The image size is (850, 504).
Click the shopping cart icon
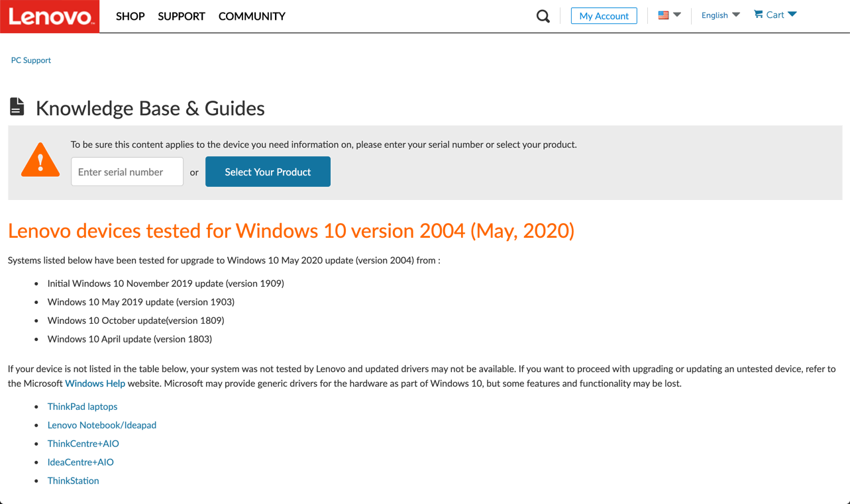pyautogui.click(x=759, y=15)
